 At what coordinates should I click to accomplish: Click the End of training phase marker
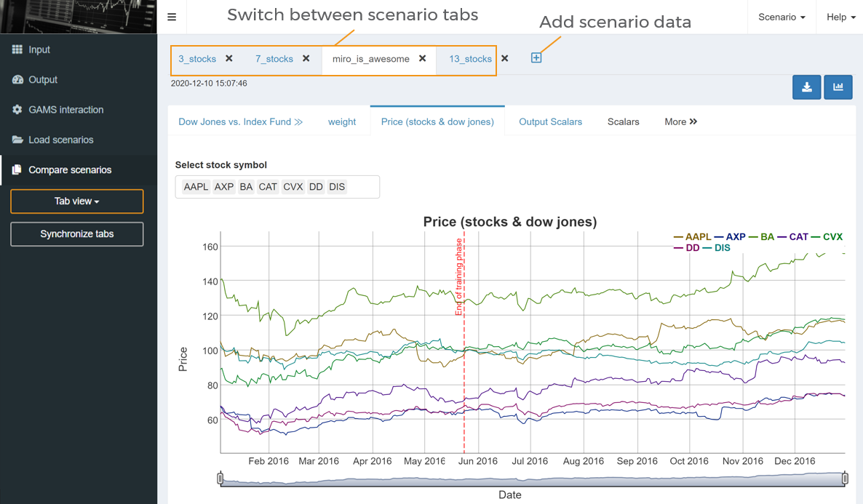(458, 277)
